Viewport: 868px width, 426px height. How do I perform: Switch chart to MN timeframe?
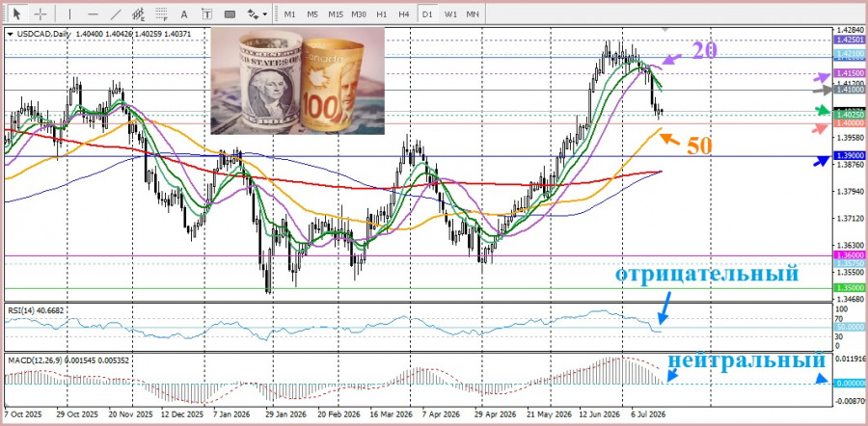click(473, 13)
